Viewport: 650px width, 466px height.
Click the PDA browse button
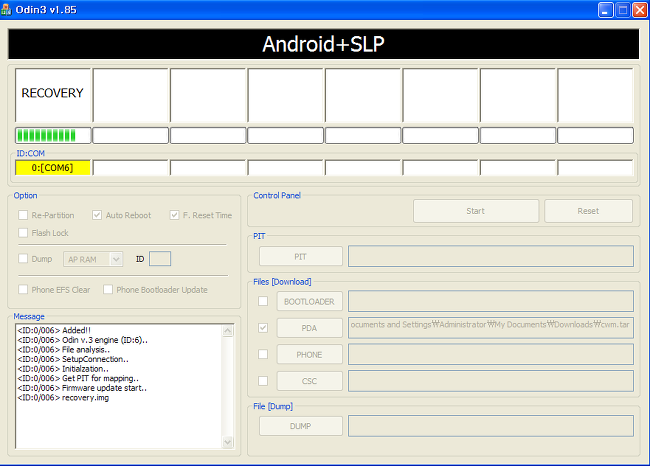(309, 328)
